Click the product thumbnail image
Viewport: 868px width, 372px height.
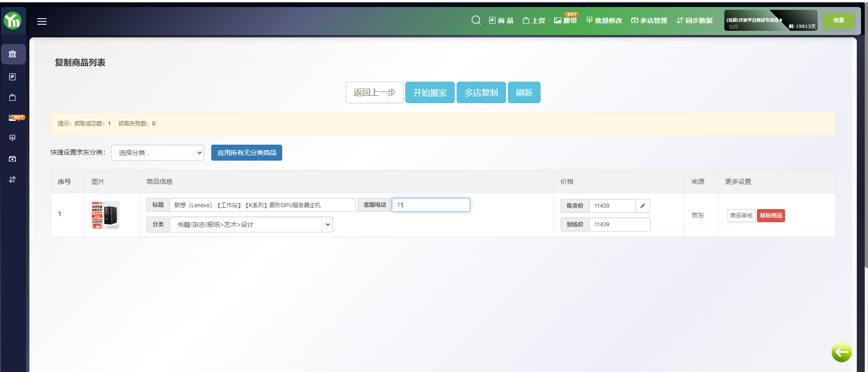coord(105,215)
